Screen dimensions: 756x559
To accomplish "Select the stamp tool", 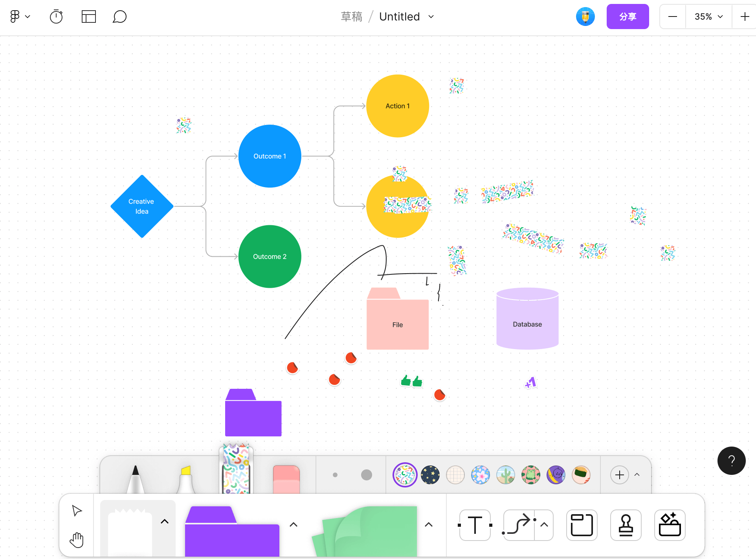I will 626,525.
